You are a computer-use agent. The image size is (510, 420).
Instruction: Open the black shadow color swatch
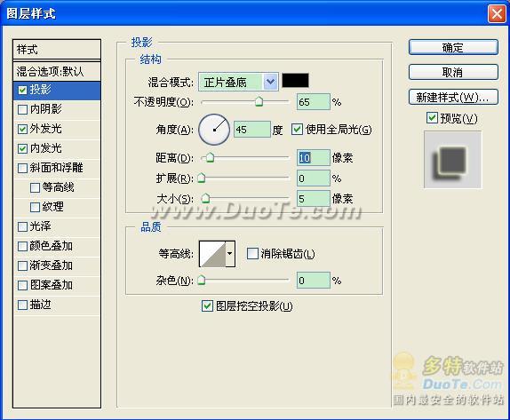point(295,81)
